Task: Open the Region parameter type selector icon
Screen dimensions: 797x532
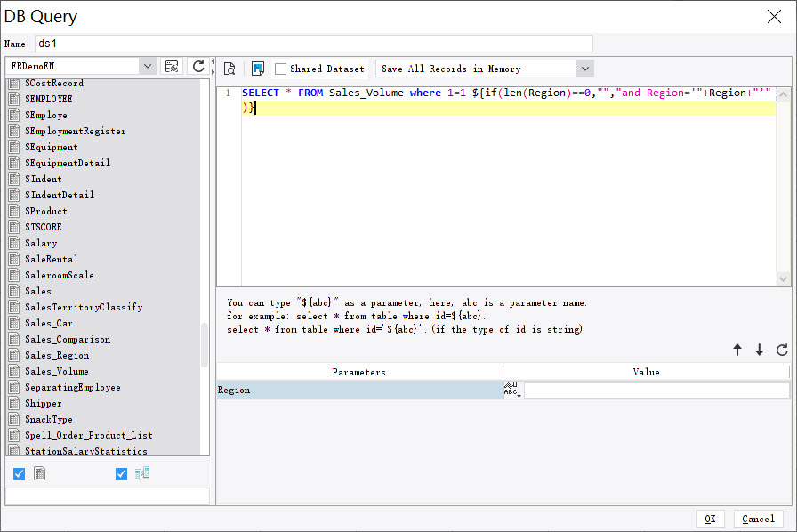Action: pos(512,389)
